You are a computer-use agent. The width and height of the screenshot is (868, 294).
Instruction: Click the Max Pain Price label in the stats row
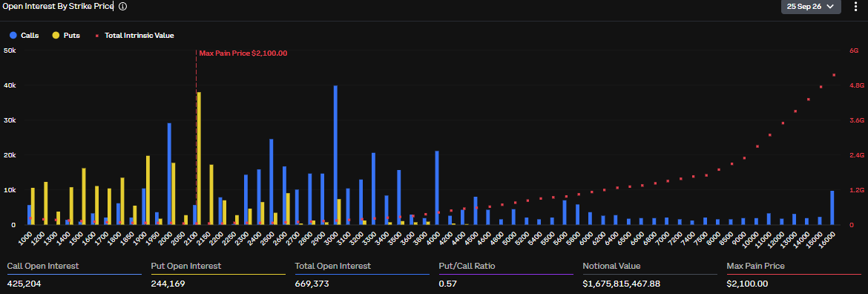pyautogui.click(x=756, y=267)
